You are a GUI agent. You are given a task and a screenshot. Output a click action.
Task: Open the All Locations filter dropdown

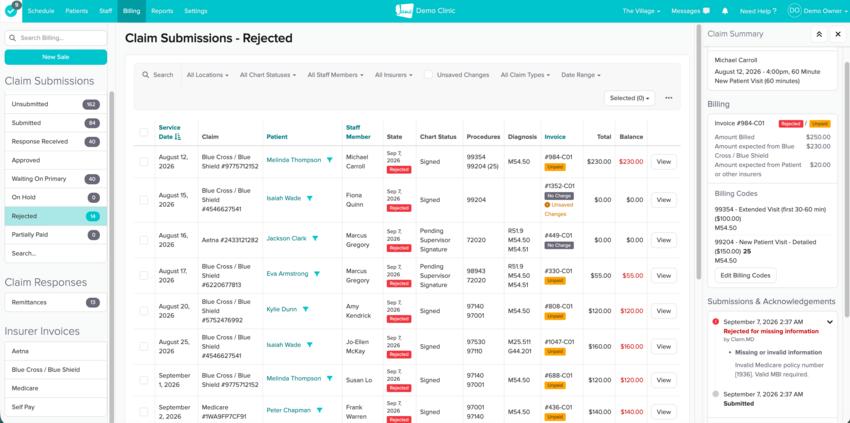(207, 75)
